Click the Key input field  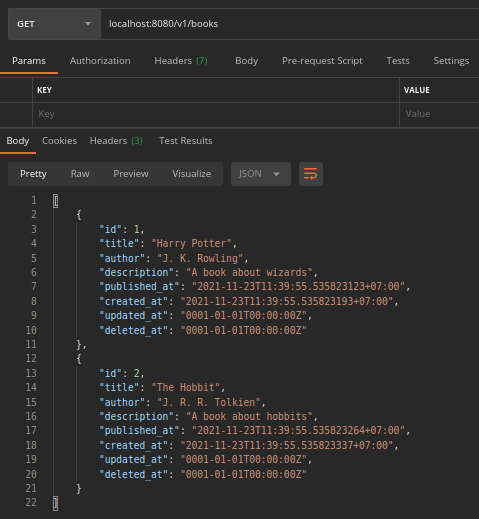pyautogui.click(x=216, y=114)
